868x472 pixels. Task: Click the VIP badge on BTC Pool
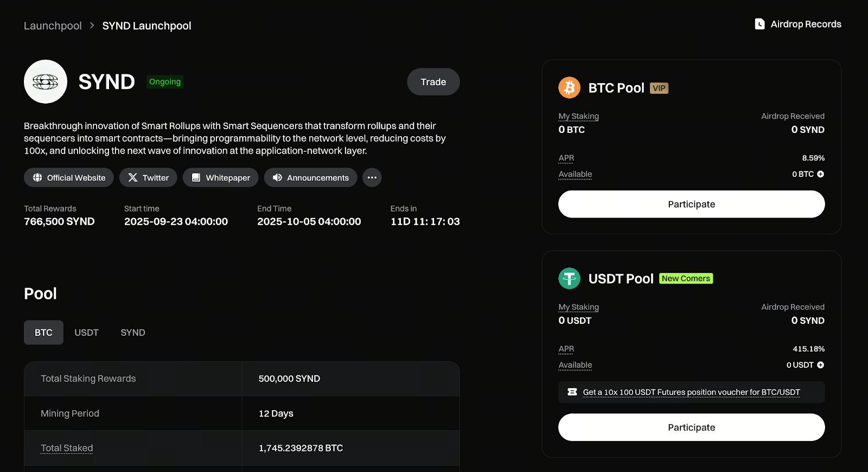659,88
